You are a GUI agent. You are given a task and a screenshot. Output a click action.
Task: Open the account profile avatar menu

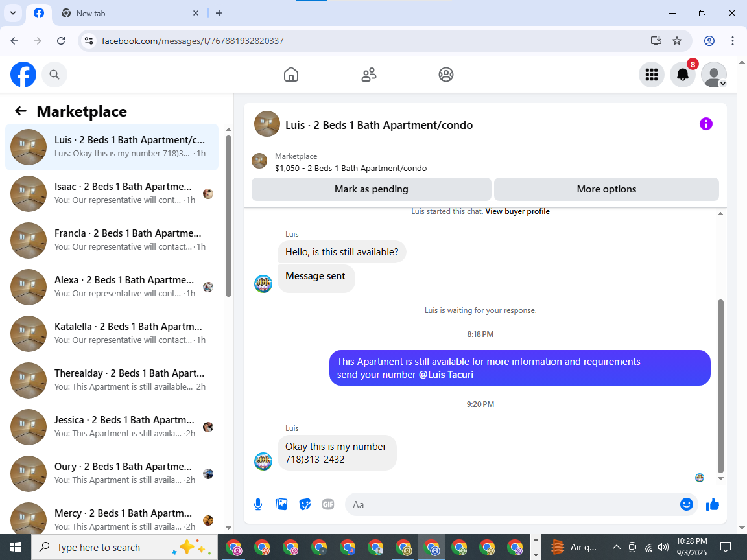click(x=714, y=75)
